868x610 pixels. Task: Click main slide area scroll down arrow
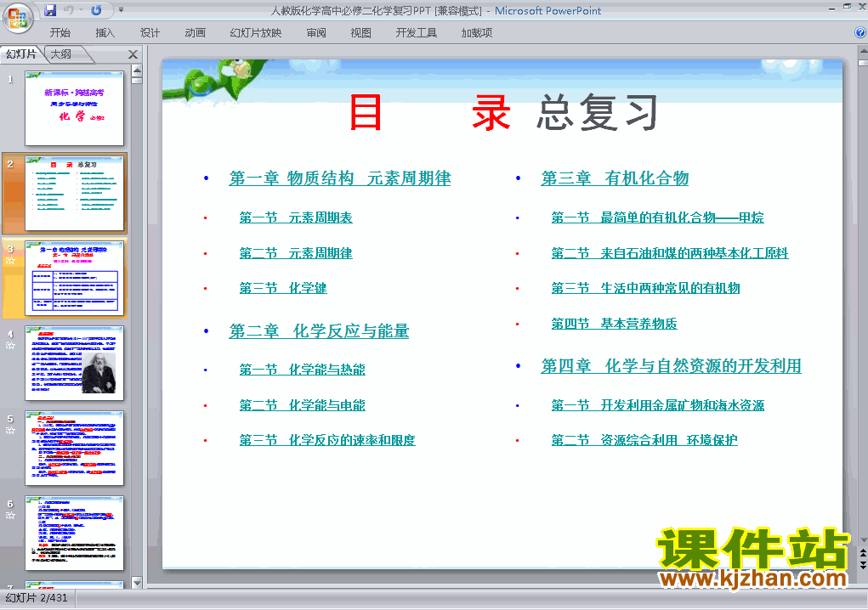863,539
